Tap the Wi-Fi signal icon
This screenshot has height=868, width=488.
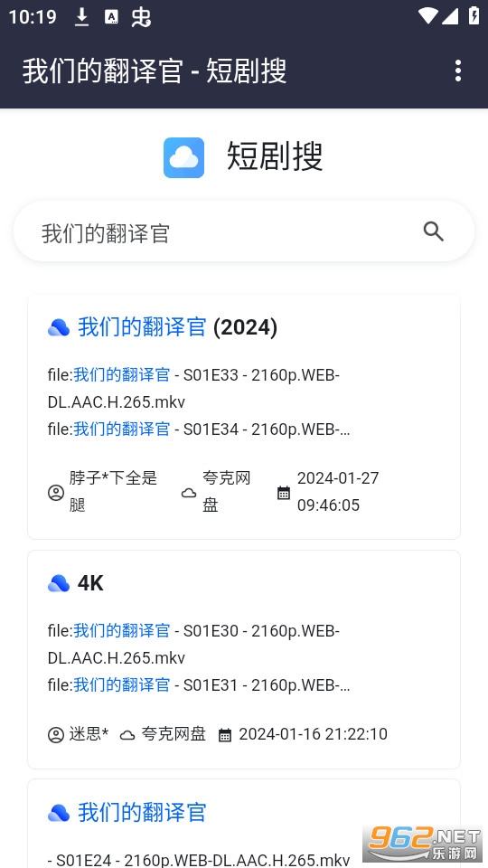[x=427, y=15]
